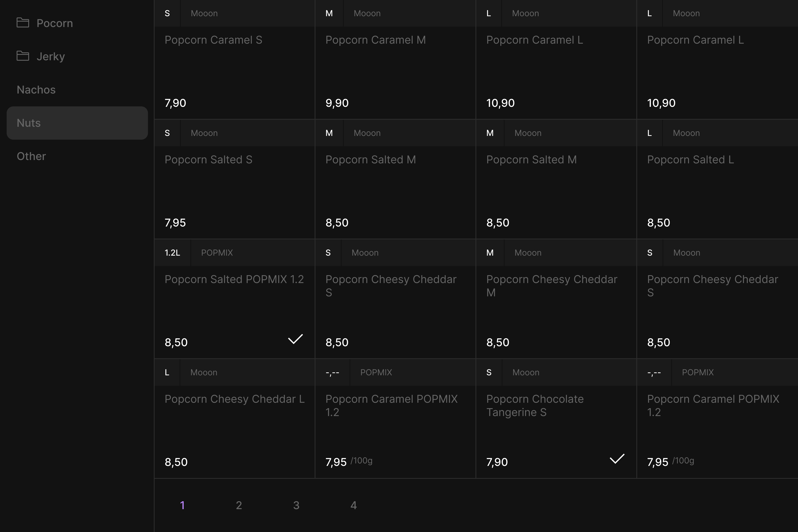Choose the Popcorn Salted L item
Viewport: 798px width, 532px height.
click(717, 187)
